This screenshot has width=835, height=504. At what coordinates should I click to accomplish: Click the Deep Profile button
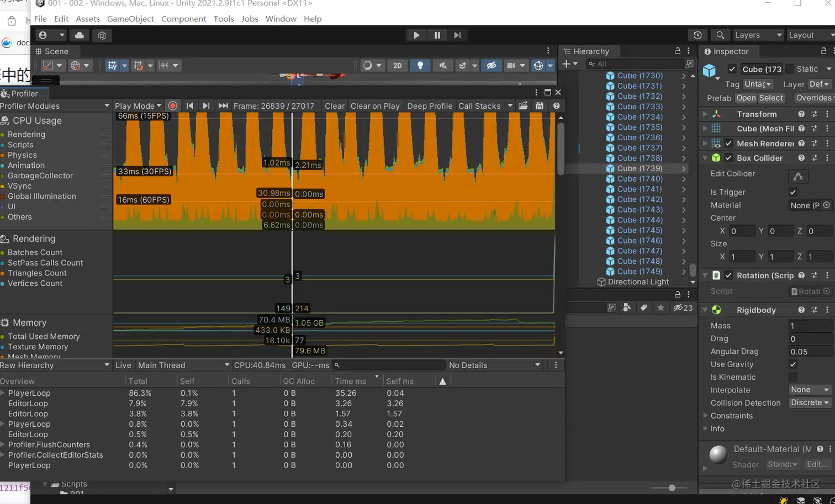(x=430, y=106)
